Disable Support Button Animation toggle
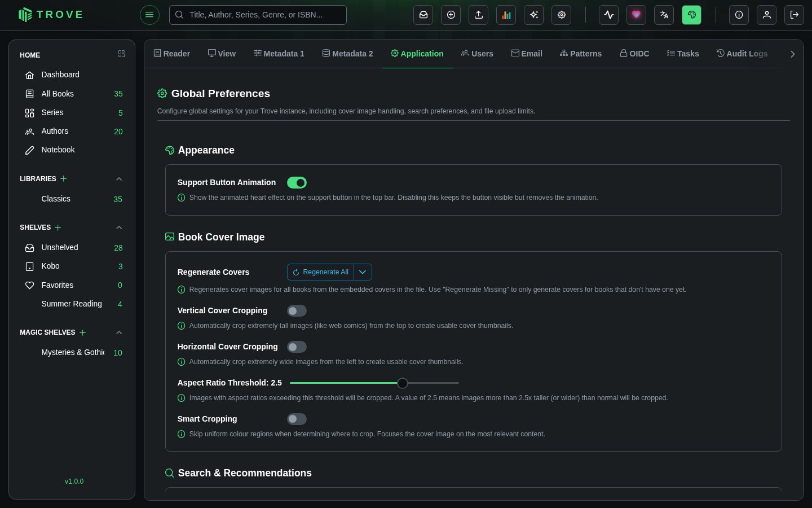This screenshot has height=508, width=812. [x=297, y=182]
